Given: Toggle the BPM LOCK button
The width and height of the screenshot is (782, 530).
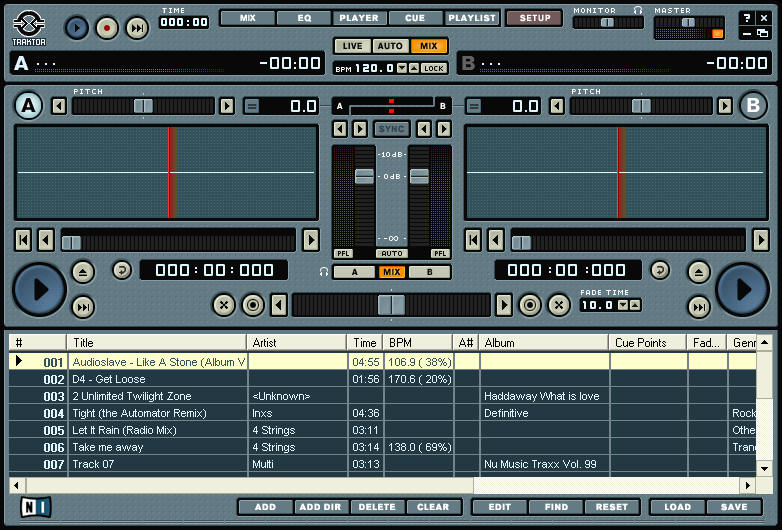Looking at the screenshot, I should [x=433, y=68].
